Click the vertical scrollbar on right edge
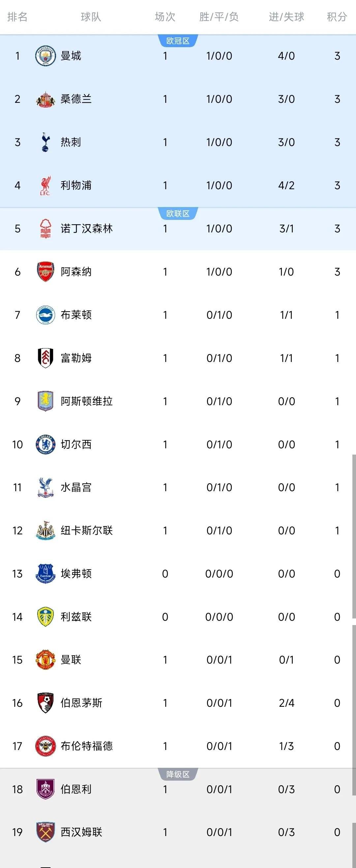Screen dimensions: 356x868 pyautogui.click(x=354, y=536)
